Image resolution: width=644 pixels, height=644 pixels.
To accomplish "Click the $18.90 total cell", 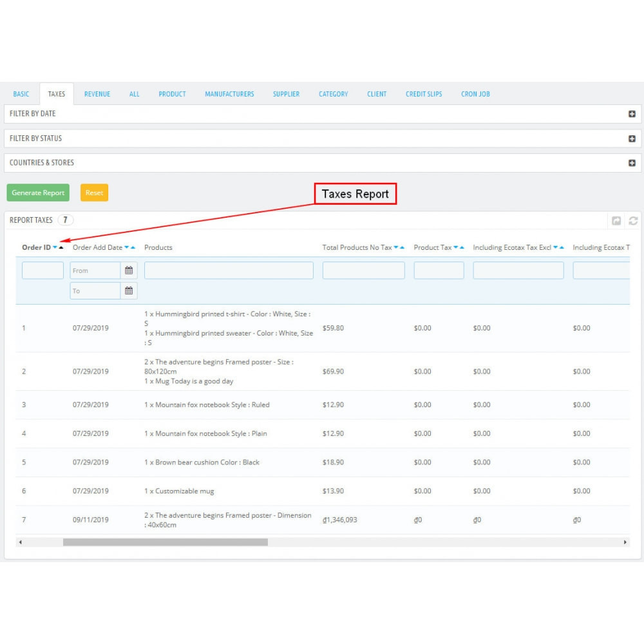I will 333,462.
